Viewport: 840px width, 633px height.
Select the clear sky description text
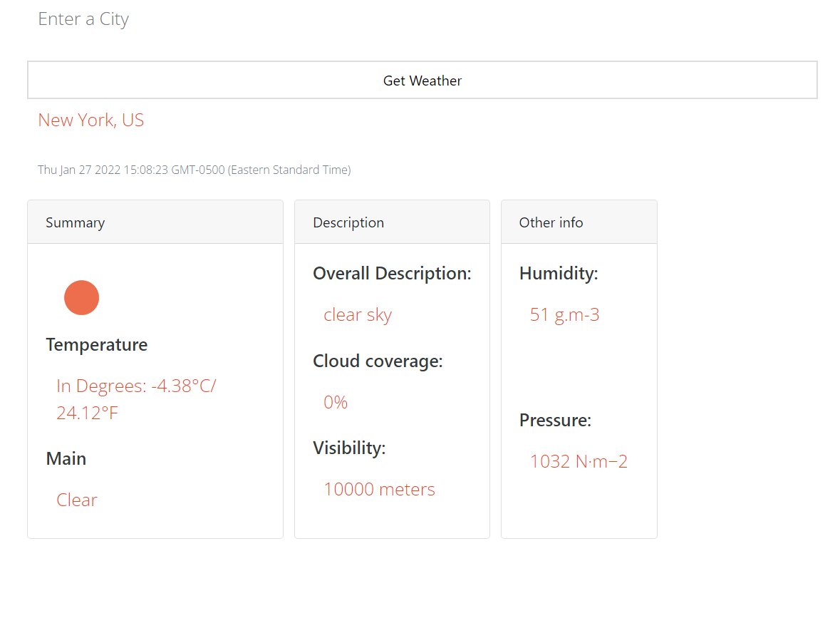(358, 314)
